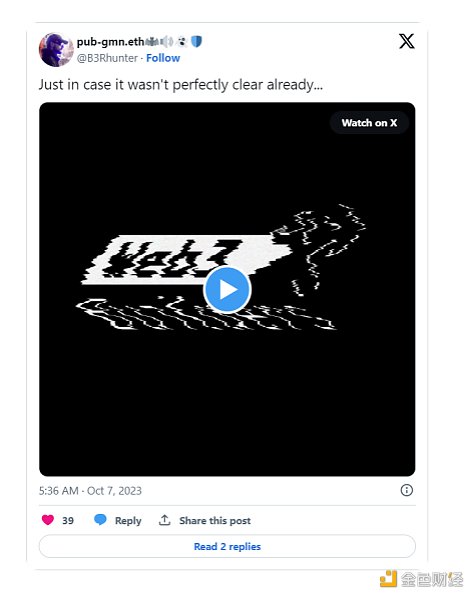Click the pub-gmn.eth display name
This screenshot has width=474, height=598.
[110, 42]
